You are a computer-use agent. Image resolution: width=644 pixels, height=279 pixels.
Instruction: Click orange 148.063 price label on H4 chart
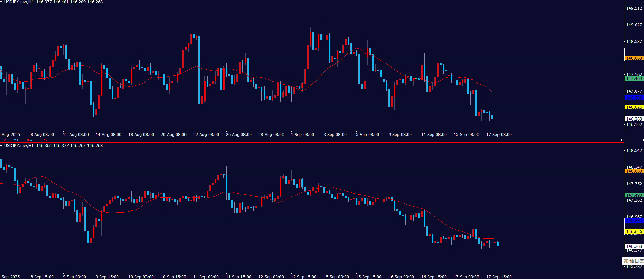coord(633,58)
